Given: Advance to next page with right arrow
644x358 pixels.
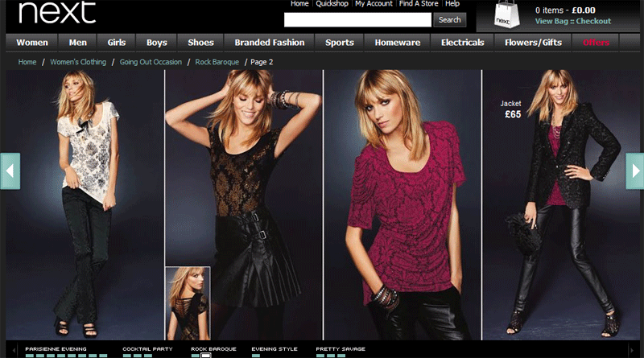Looking at the screenshot, I should (634, 171).
